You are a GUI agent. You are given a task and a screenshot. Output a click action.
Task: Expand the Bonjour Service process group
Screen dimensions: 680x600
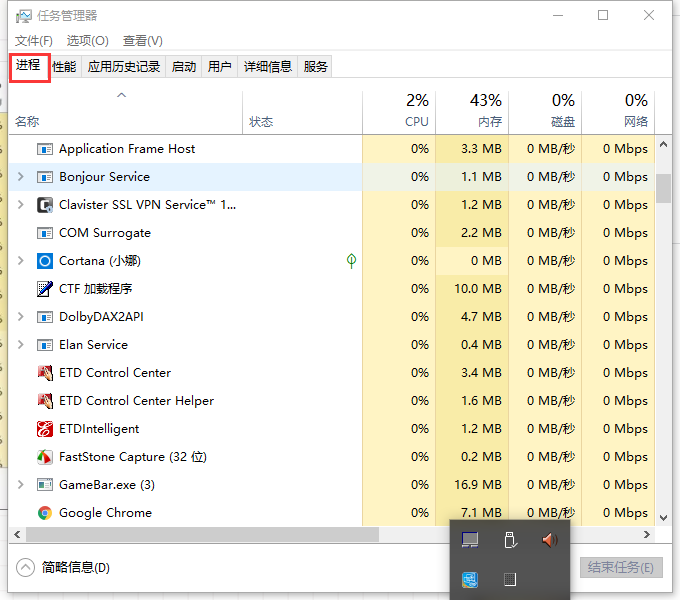pos(20,177)
